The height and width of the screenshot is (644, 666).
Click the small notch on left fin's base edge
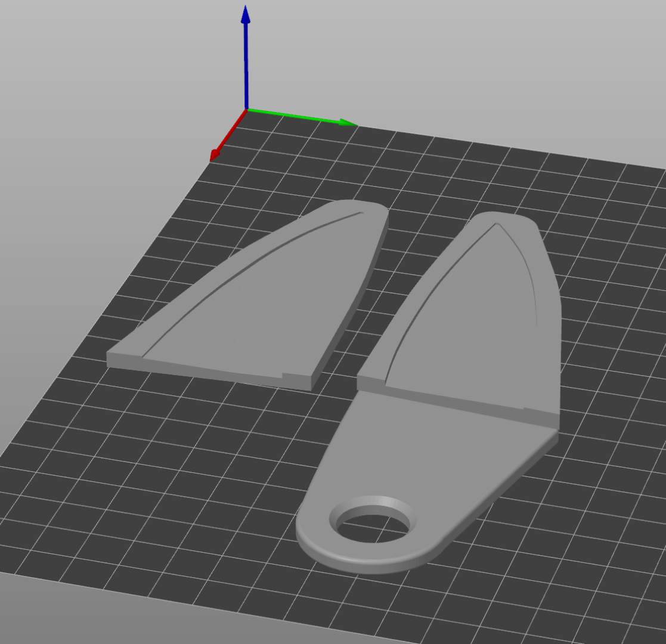(x=283, y=376)
